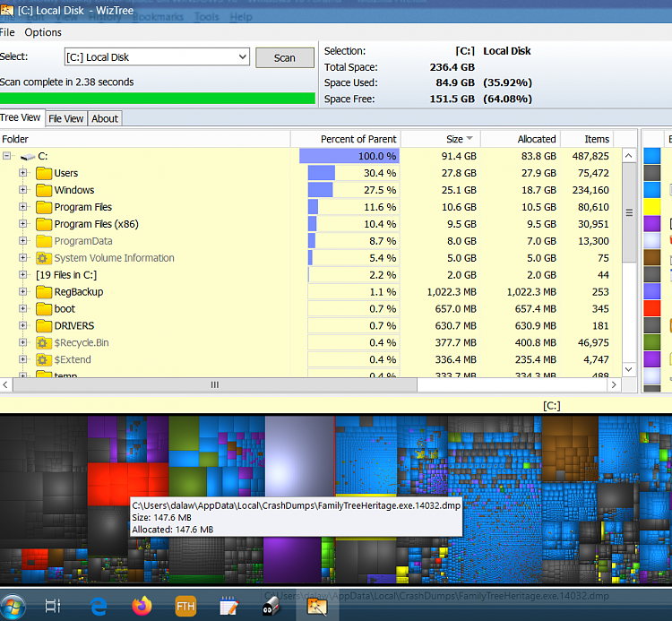The height and width of the screenshot is (621, 672).
Task: Expand the $Extend folder
Action: [x=23, y=359]
